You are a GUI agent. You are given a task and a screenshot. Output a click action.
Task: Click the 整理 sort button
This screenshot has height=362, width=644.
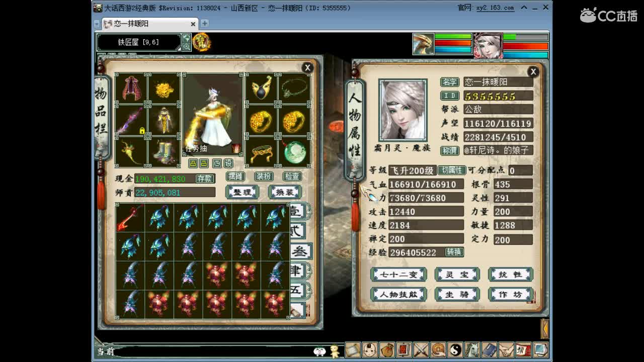pyautogui.click(x=242, y=192)
